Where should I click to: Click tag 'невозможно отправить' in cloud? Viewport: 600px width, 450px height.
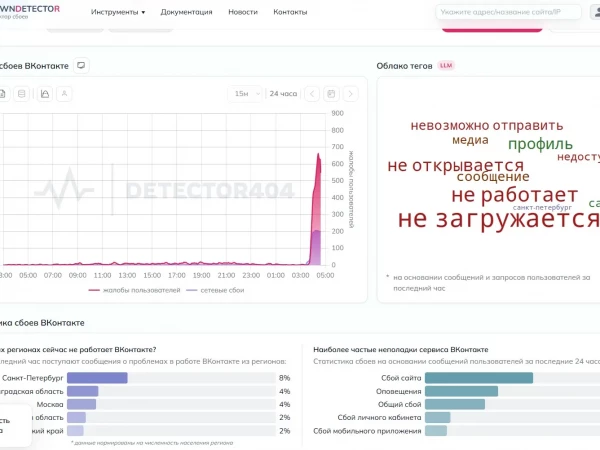point(487,125)
